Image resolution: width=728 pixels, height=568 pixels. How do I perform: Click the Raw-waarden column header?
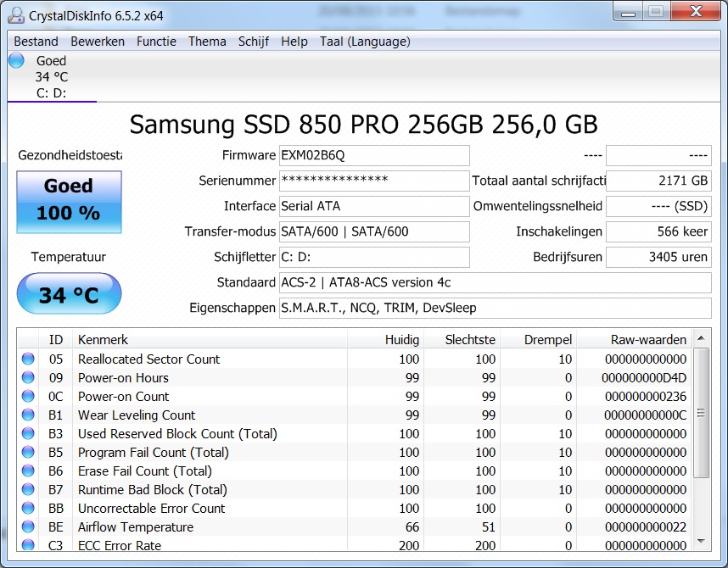click(x=650, y=339)
